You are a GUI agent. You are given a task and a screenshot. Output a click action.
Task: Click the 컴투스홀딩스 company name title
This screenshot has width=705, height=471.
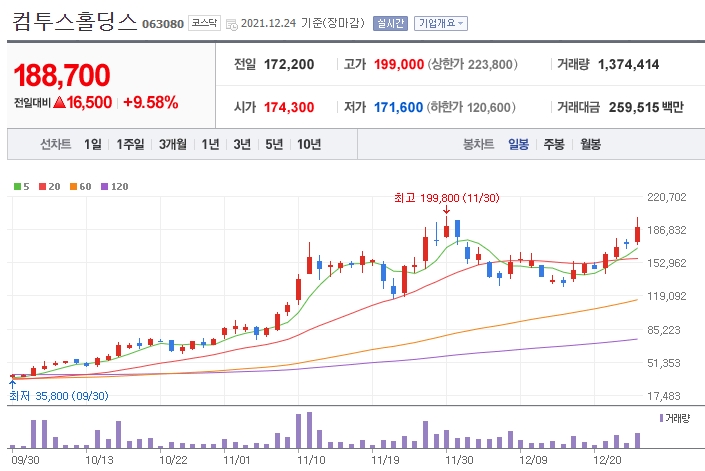click(74, 21)
